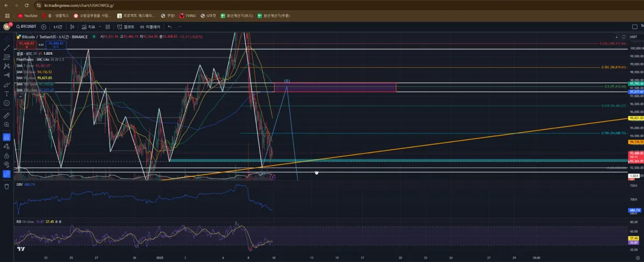Click the tradingview address bar
The image size is (644, 262).
click(x=78, y=5)
